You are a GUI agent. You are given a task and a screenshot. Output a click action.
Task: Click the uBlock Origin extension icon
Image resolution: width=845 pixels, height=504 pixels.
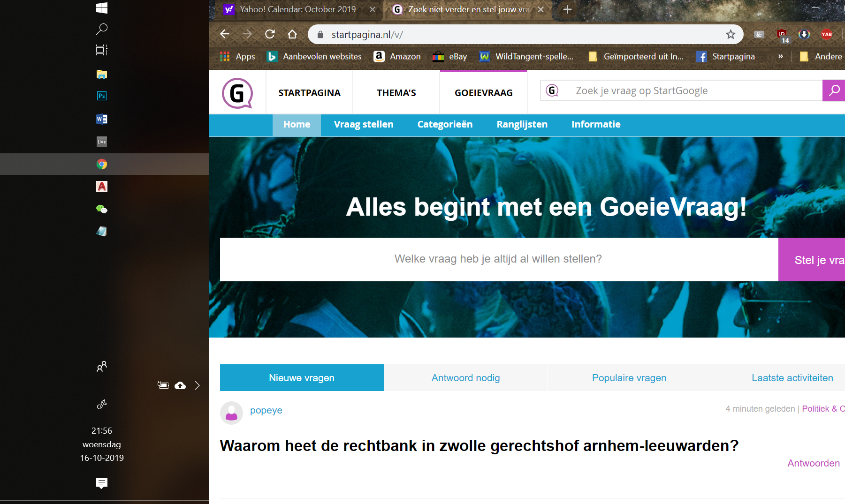tap(782, 34)
